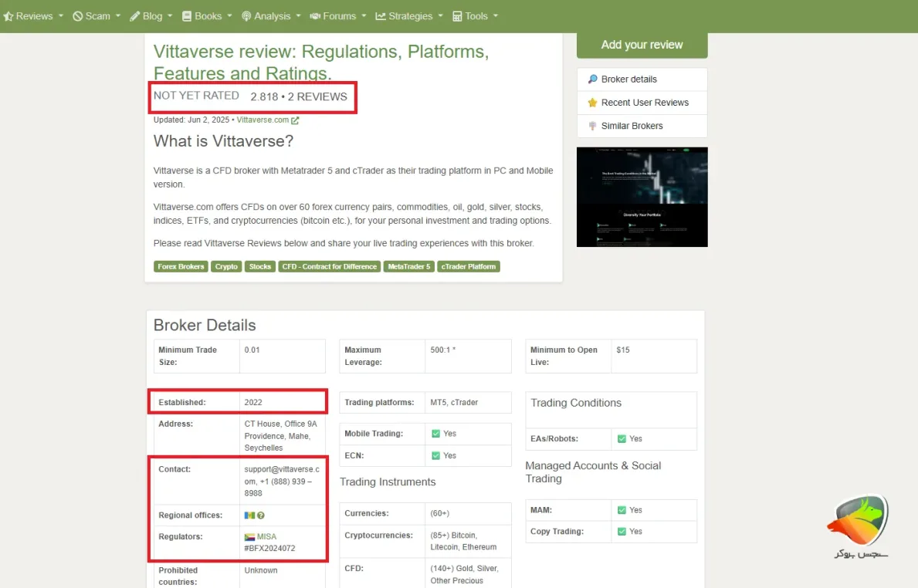Open the Forums menu label
Viewport: 918px width, 588px height.
pyautogui.click(x=340, y=16)
